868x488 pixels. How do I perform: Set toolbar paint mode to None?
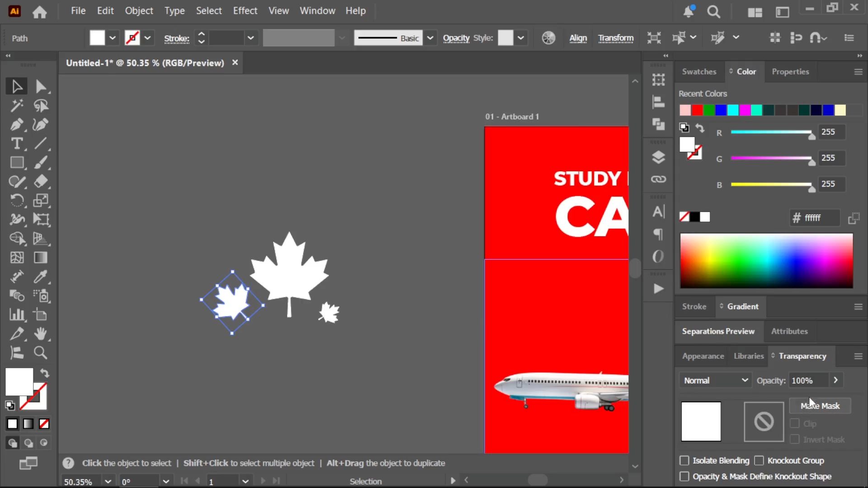click(44, 424)
